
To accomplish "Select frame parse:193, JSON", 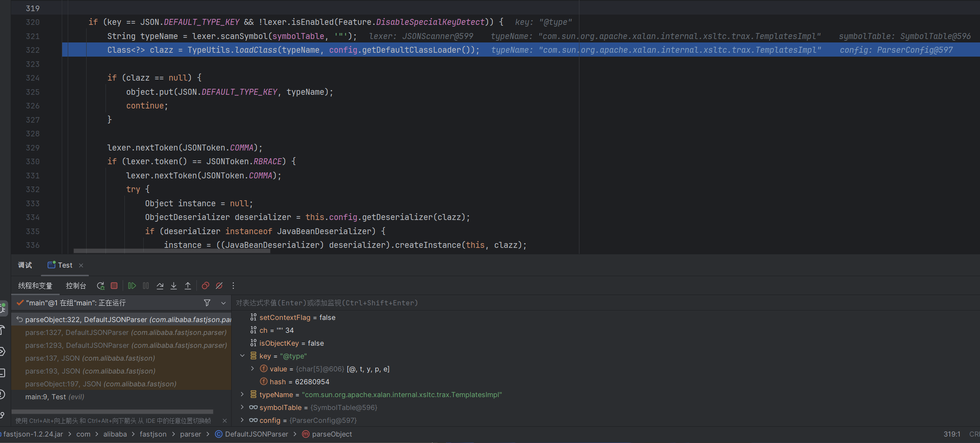I will [121, 371].
